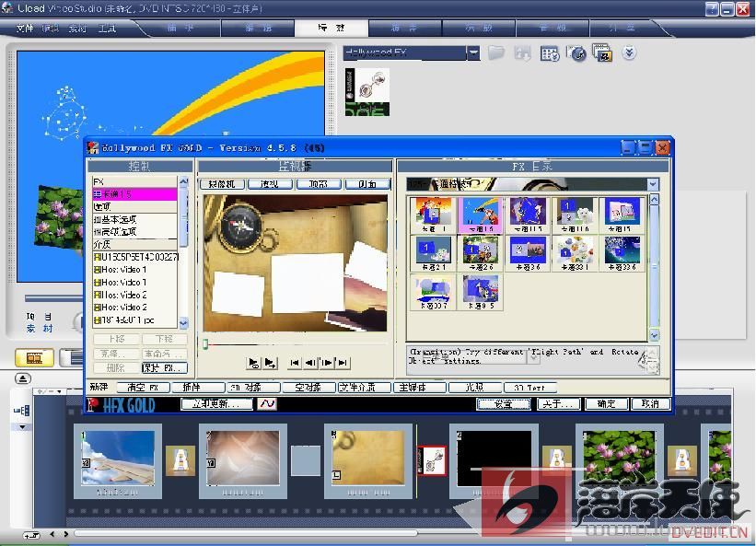The height and width of the screenshot is (546, 756).
Task: Click the play icon under the HFX monitor
Action: click(x=271, y=363)
